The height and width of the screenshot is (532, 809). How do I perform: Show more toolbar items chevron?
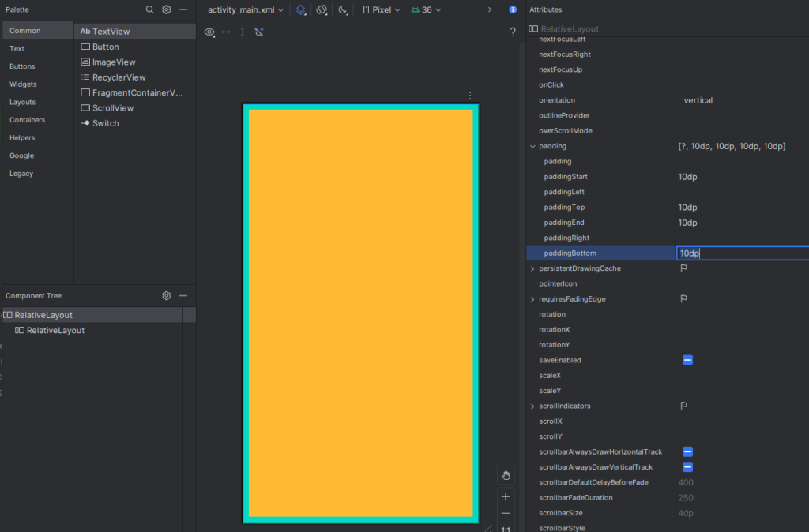coord(490,9)
